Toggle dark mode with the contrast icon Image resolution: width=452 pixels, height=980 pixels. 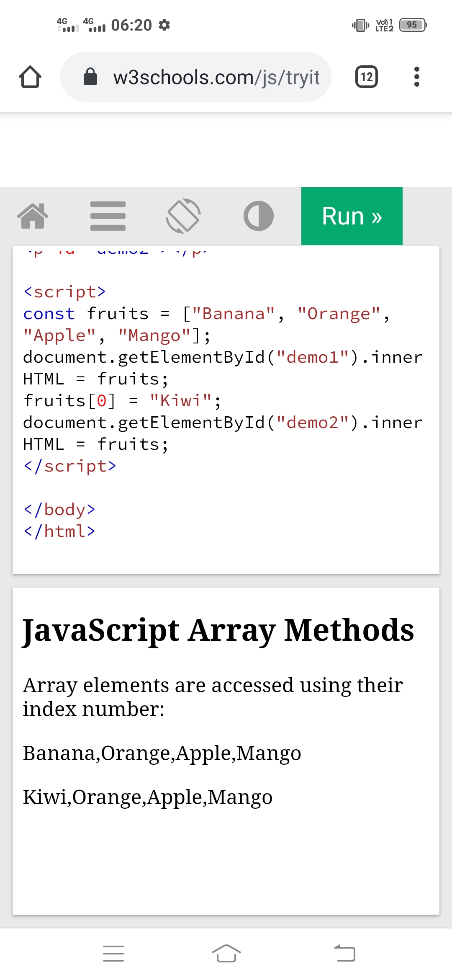259,216
